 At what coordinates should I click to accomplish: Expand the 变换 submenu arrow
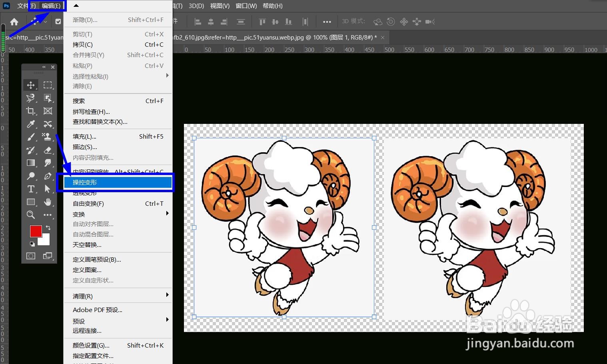[168, 213]
